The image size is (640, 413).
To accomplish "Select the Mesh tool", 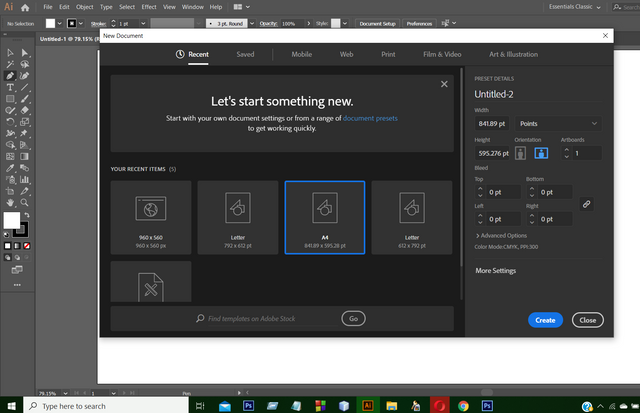I will [10, 156].
